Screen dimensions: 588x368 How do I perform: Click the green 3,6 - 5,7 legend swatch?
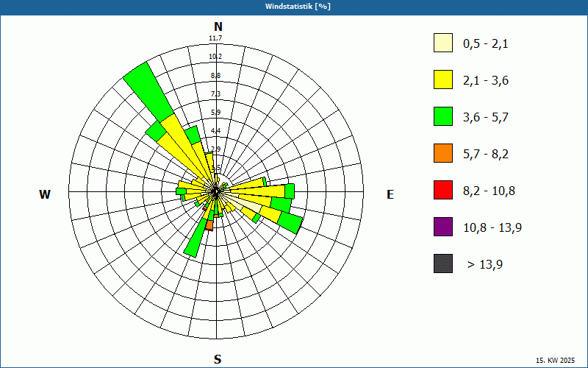443,116
